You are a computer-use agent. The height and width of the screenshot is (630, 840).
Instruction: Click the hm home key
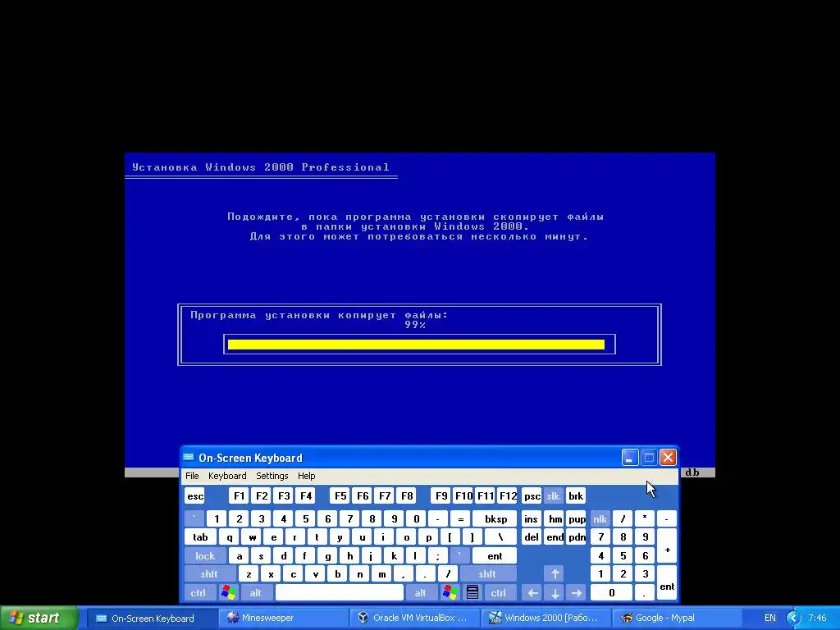555,518
